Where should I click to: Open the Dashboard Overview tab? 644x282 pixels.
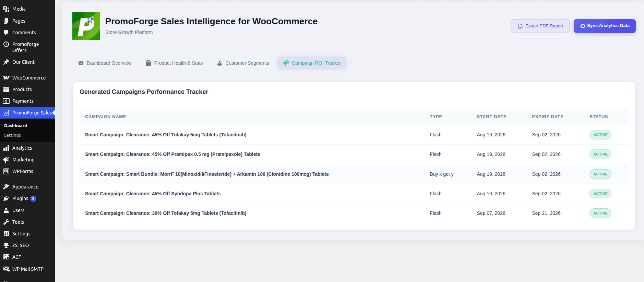(x=105, y=63)
